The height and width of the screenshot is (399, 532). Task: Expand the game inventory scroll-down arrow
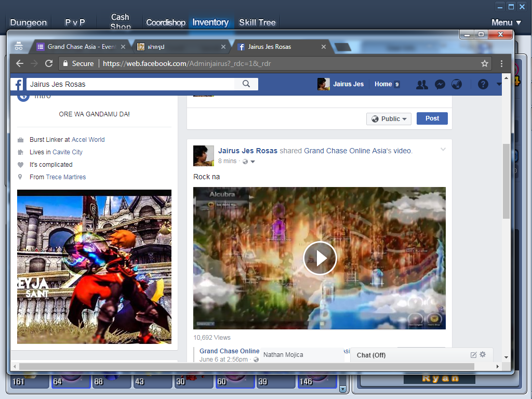click(x=343, y=389)
